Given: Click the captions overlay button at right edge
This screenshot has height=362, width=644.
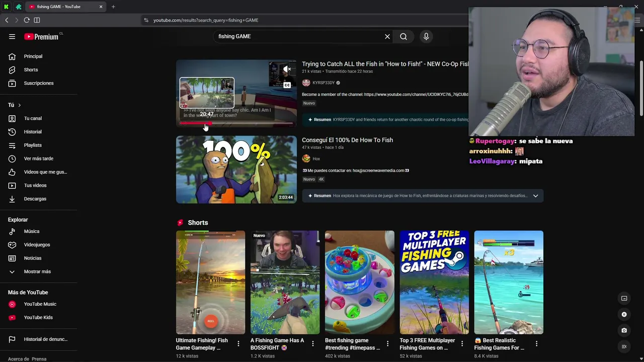Looking at the screenshot, I should 624,299.
